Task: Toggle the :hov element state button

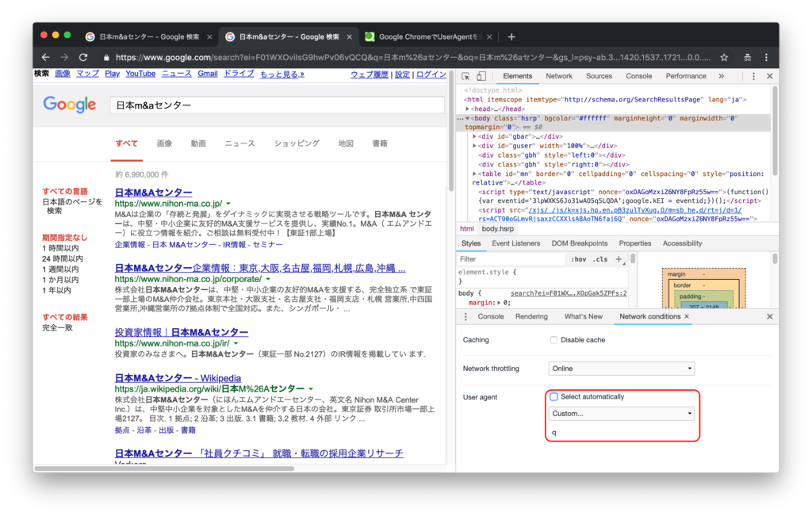Action: click(x=578, y=259)
